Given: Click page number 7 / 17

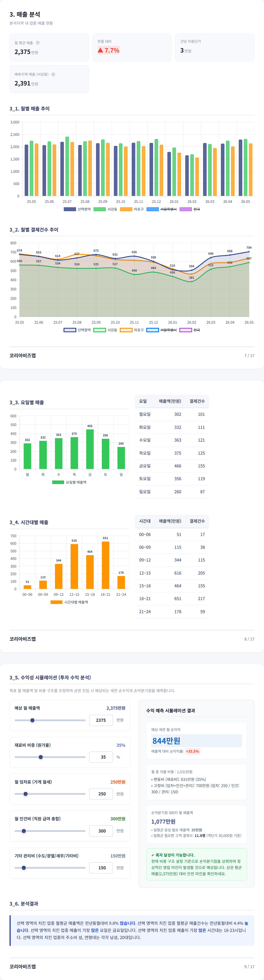Looking at the screenshot, I should [x=249, y=356].
